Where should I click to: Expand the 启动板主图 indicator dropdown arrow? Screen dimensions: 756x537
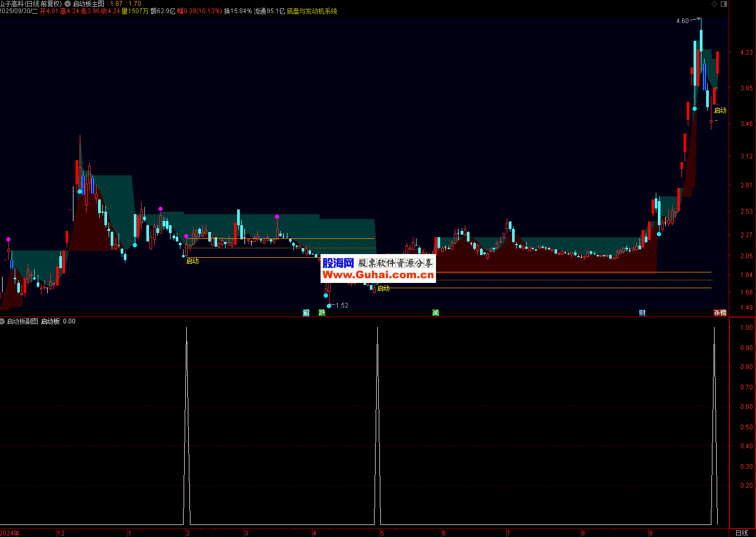(x=68, y=4)
